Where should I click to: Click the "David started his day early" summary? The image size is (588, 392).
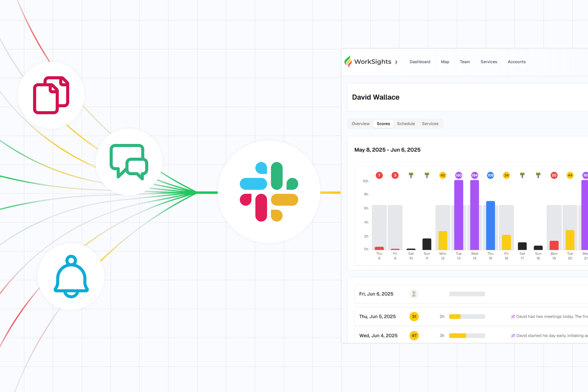click(552, 336)
